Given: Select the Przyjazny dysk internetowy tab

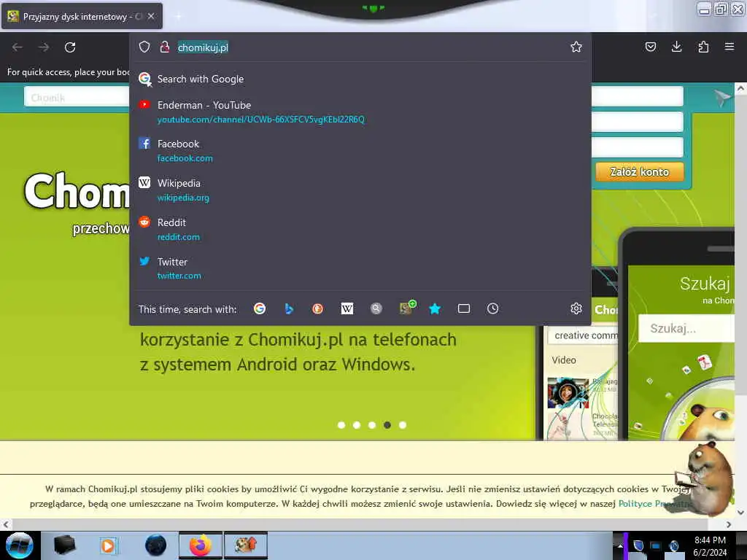Looking at the screenshot, I should [82, 16].
